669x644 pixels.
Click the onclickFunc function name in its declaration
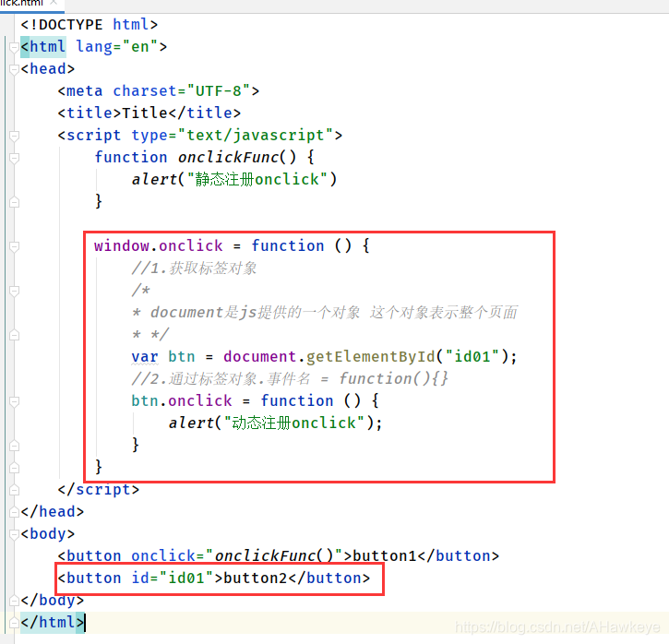pos(228,158)
